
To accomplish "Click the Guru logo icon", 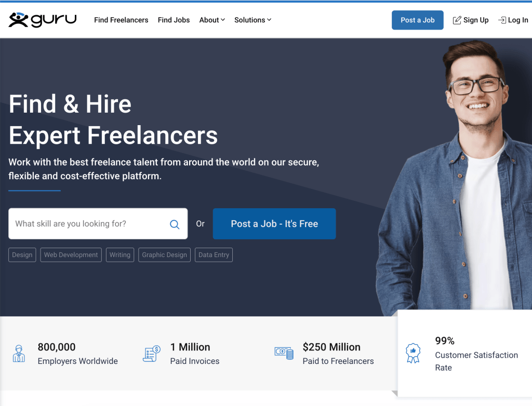I will (x=18, y=20).
